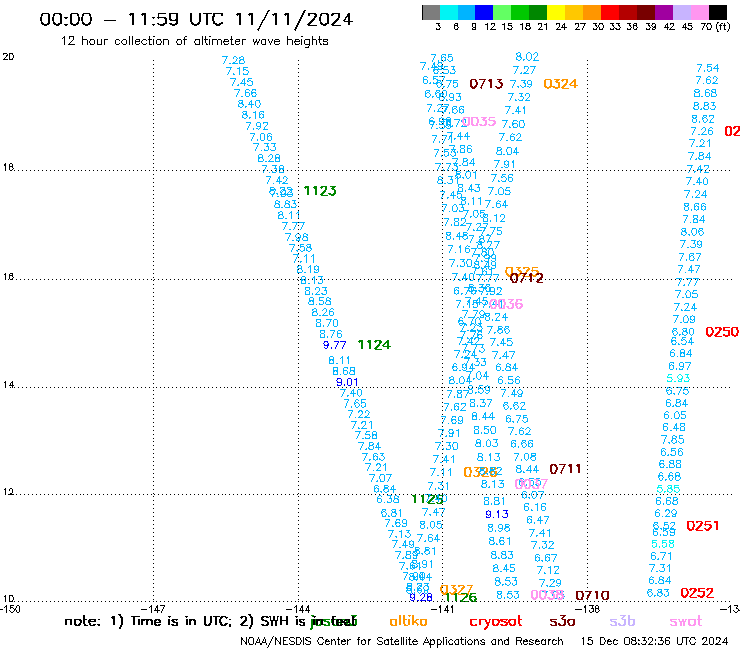Viewport: 740px width, 650px height.
Task: Select the dark red s3a label 0713
Action: (486, 84)
